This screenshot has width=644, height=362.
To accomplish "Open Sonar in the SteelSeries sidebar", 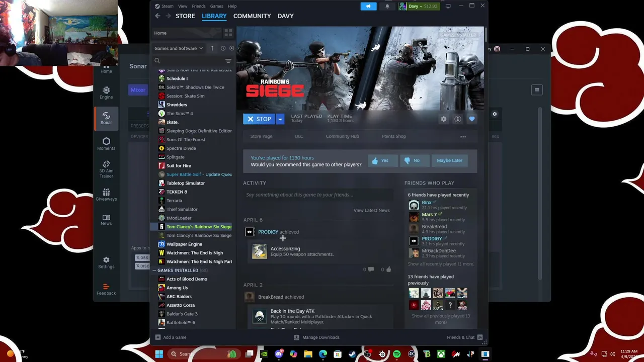I will [x=106, y=118].
